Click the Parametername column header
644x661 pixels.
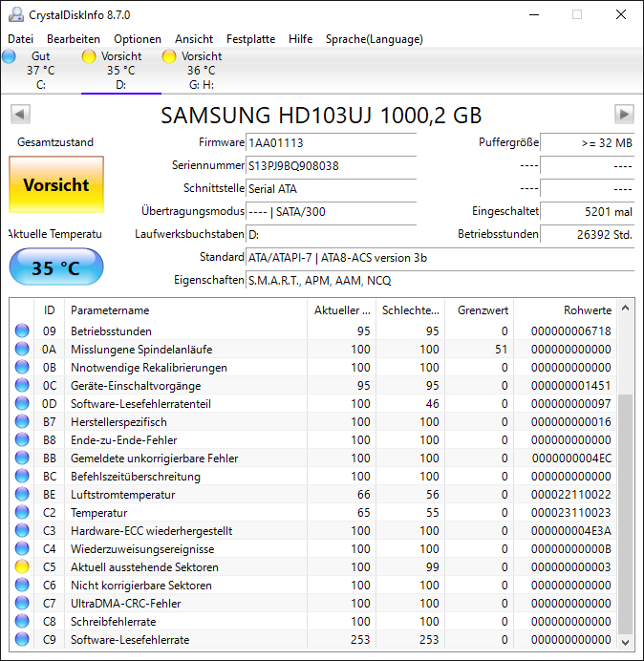[x=185, y=310]
